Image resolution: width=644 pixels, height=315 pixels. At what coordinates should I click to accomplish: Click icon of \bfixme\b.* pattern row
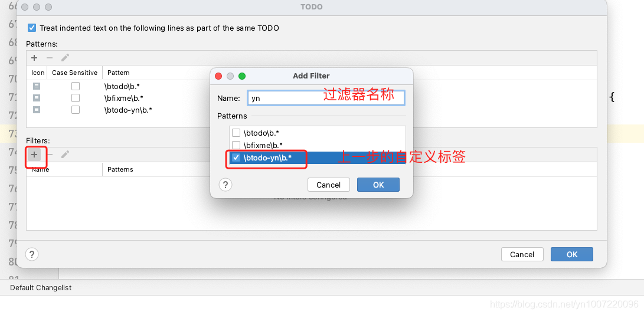point(37,98)
